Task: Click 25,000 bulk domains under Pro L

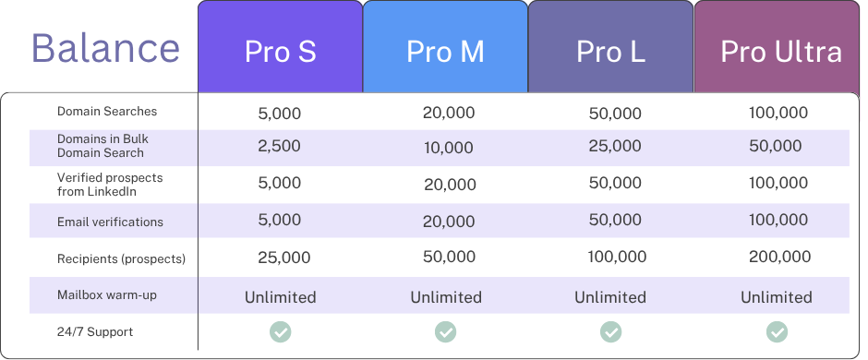Action: pos(615,146)
